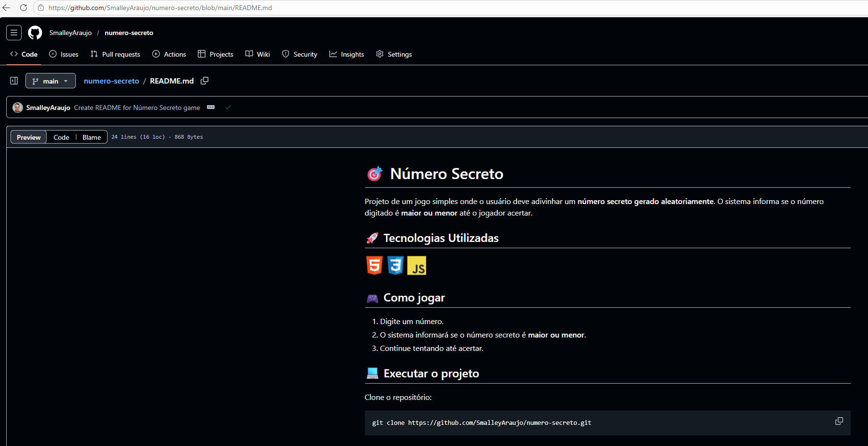The height and width of the screenshot is (446, 868).
Task: Click the HTML5 technology badge
Action: pyautogui.click(x=374, y=265)
